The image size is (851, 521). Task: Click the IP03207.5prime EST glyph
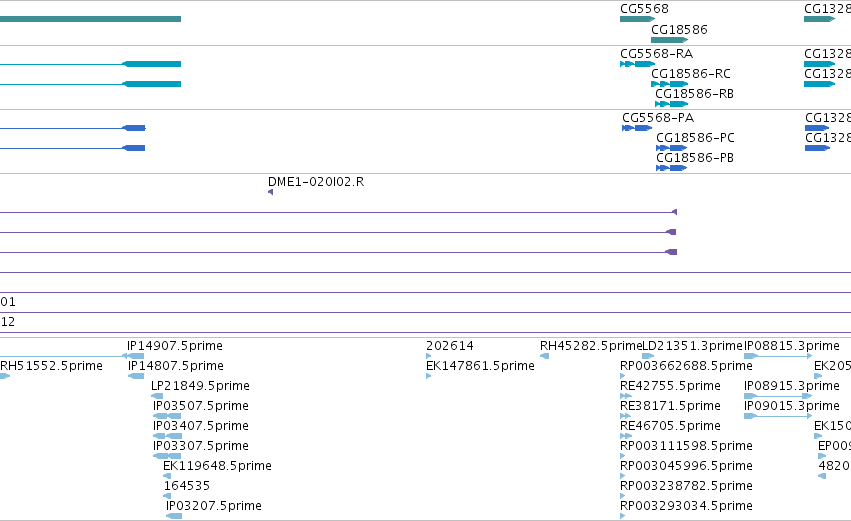tap(174, 516)
